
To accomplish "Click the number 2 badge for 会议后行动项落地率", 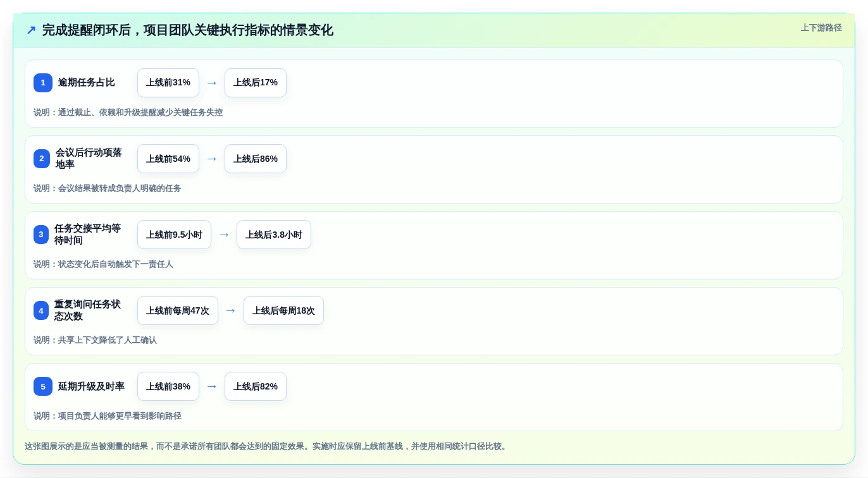I will pos(42,159).
